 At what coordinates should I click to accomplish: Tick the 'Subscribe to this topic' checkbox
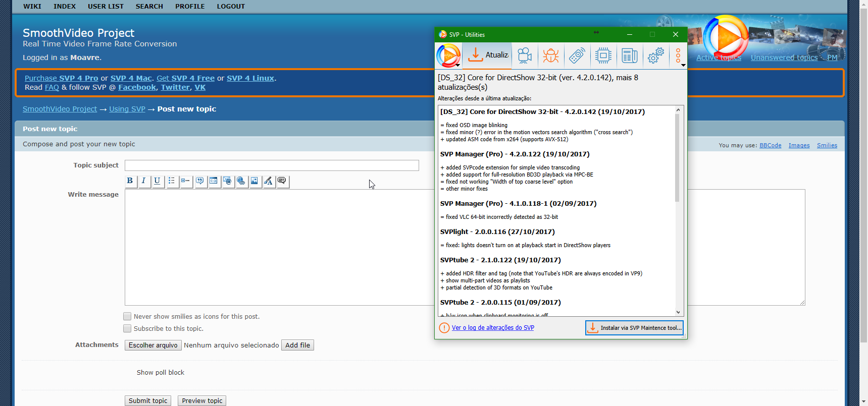click(x=127, y=328)
